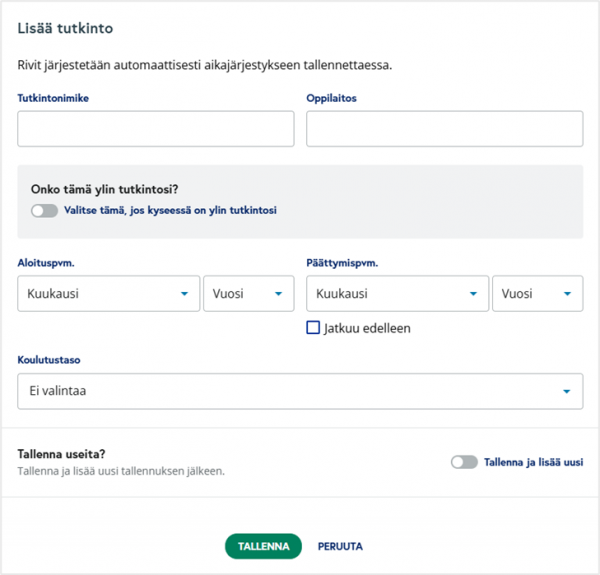
Task: Click the Valitse tämä, jos kyseessä on ylin tutkintosi label
Action: (x=170, y=210)
